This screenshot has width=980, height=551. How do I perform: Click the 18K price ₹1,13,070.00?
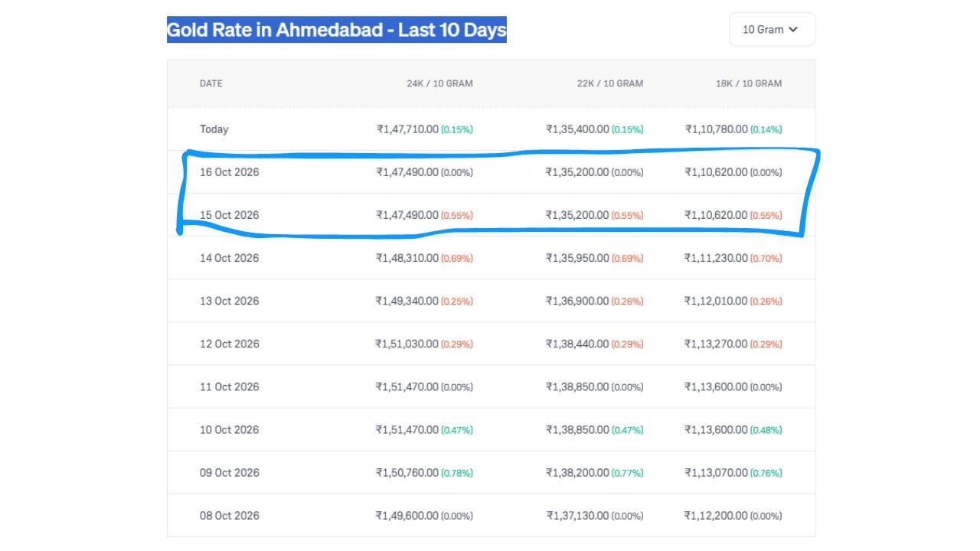[717, 472]
